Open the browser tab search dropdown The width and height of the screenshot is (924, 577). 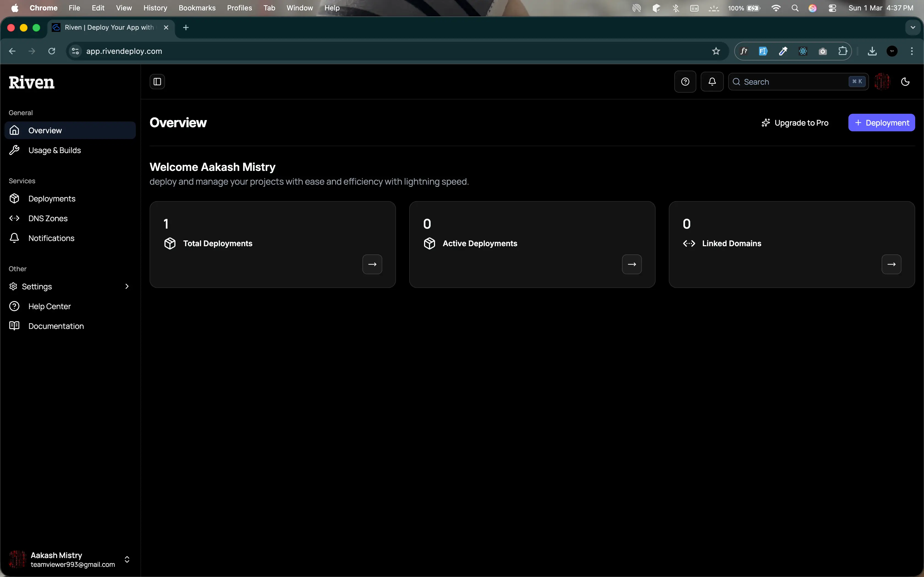pyautogui.click(x=913, y=27)
